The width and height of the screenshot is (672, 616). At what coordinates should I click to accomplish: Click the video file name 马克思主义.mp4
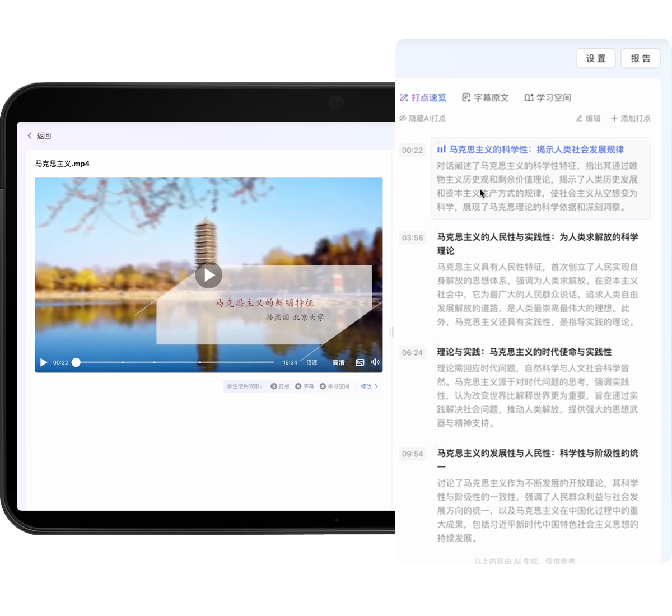[62, 164]
